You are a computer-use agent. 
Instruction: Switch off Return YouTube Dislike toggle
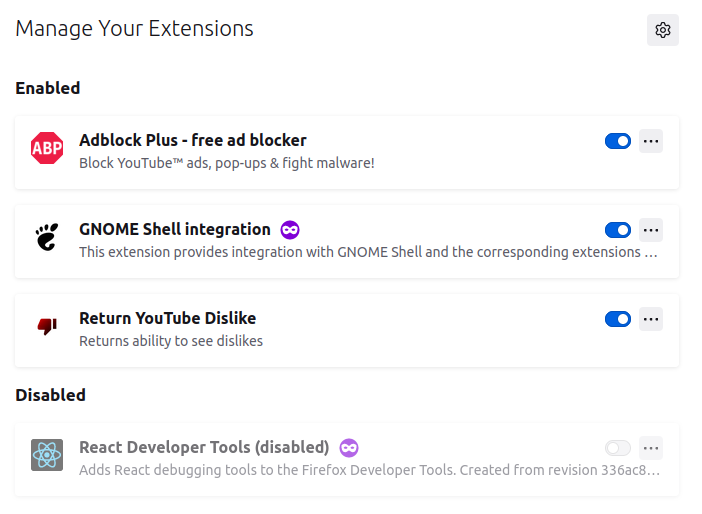(618, 319)
